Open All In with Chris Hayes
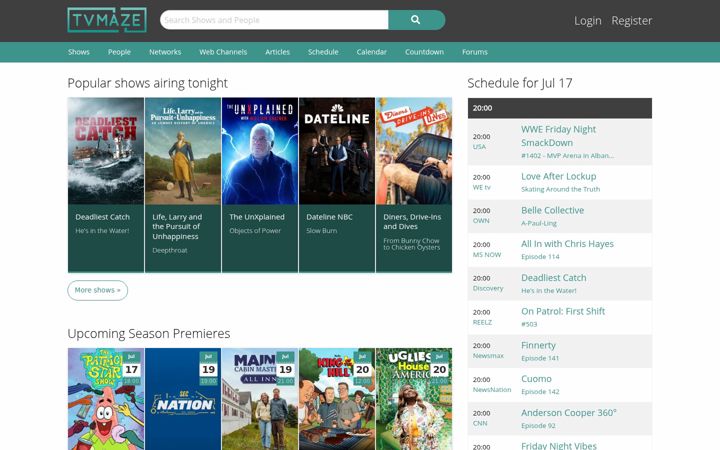This screenshot has width=720, height=450. (x=567, y=244)
